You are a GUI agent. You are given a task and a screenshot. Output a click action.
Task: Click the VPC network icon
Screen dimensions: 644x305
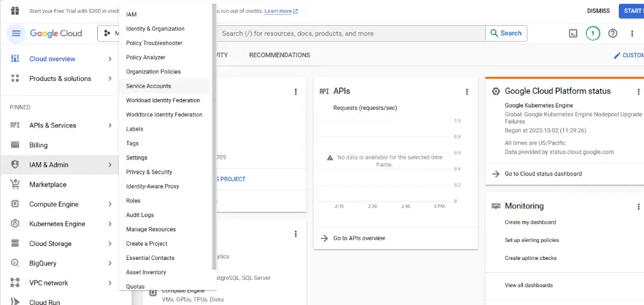point(15,283)
